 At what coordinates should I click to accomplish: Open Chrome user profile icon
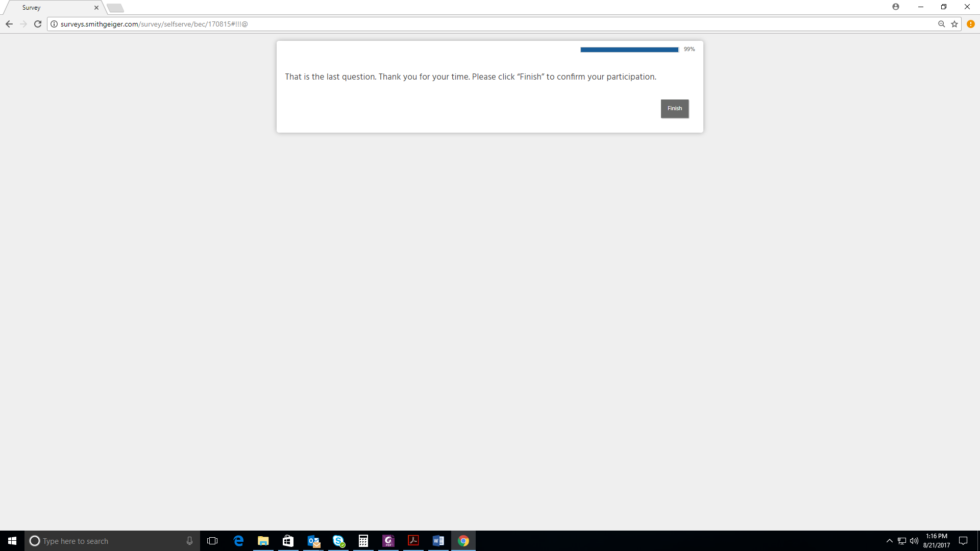[895, 7]
